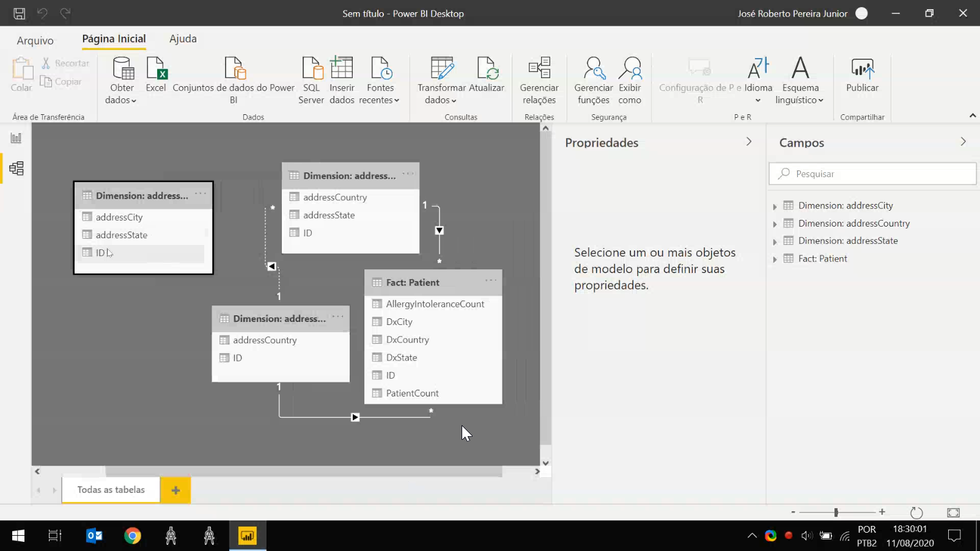Open Gerenciar relações

(539, 80)
